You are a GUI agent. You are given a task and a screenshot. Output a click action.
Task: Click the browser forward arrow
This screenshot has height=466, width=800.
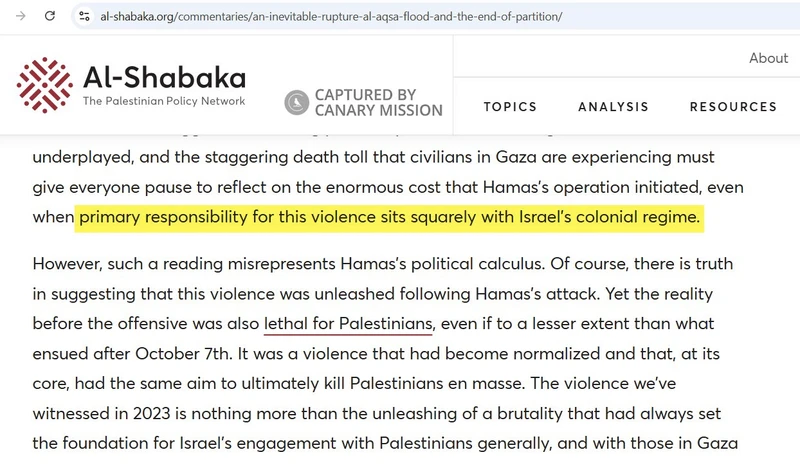[20, 16]
